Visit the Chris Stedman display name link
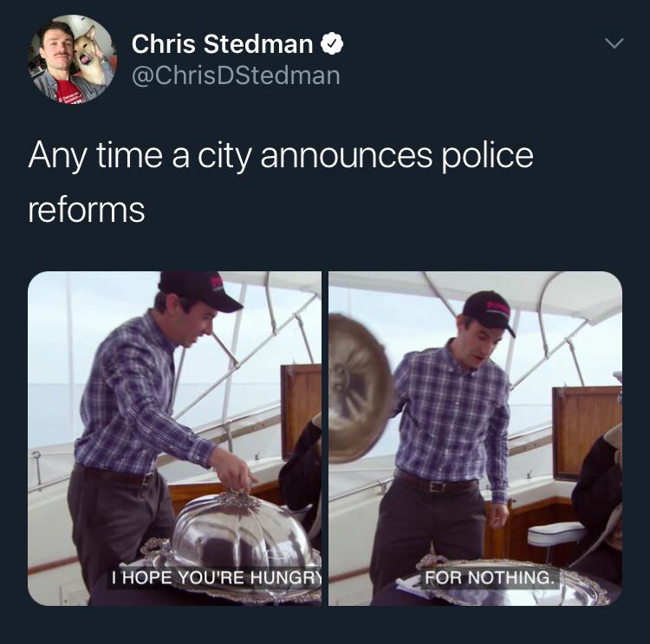This screenshot has height=644, width=650. point(222,44)
